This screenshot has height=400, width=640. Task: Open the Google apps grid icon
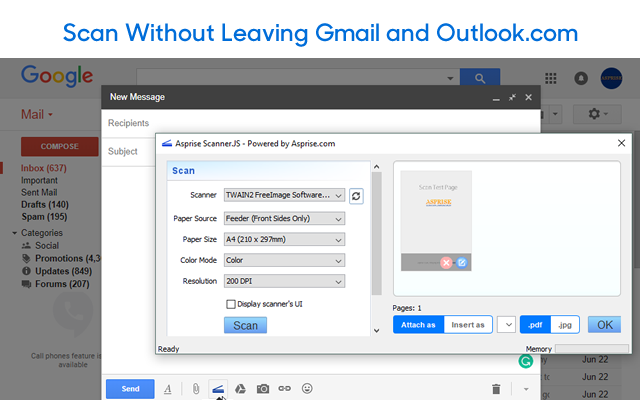(551, 78)
